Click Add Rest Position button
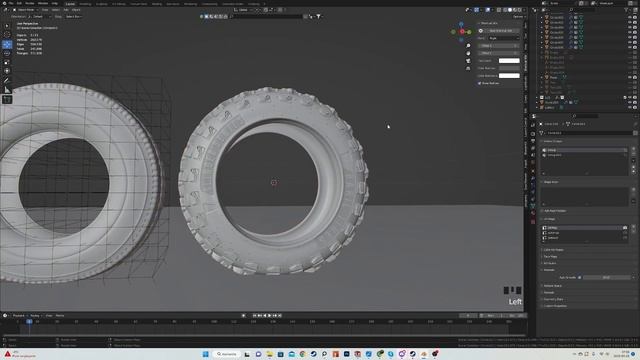Viewport: 640px width, 360px height. click(x=555, y=211)
